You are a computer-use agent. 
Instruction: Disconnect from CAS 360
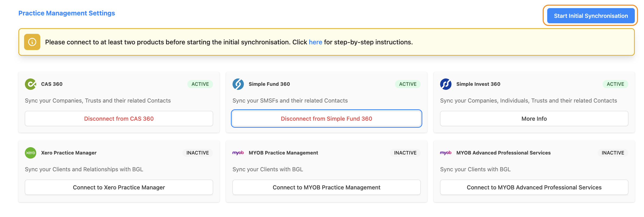pyautogui.click(x=119, y=119)
